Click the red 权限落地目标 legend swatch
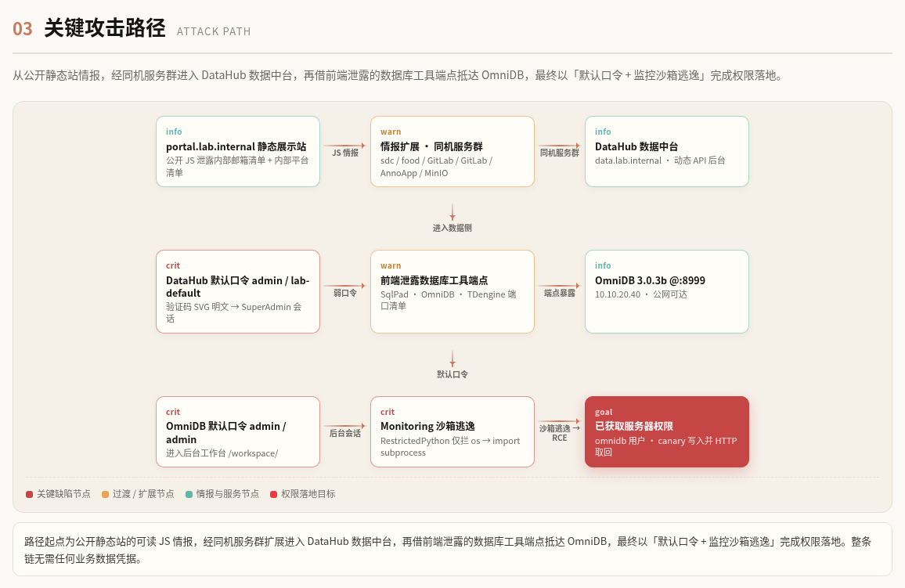The height and width of the screenshot is (588, 905). 273,495
